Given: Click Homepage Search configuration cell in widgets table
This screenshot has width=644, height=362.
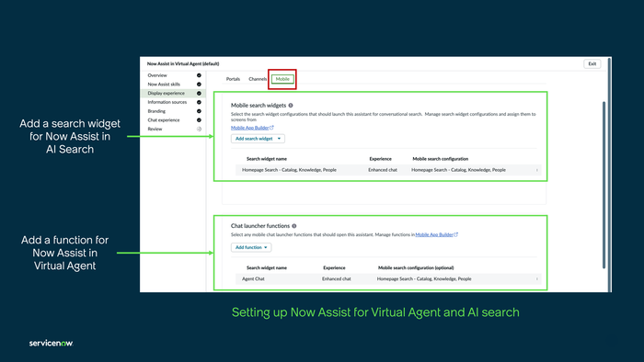Looking at the screenshot, I should tap(458, 170).
